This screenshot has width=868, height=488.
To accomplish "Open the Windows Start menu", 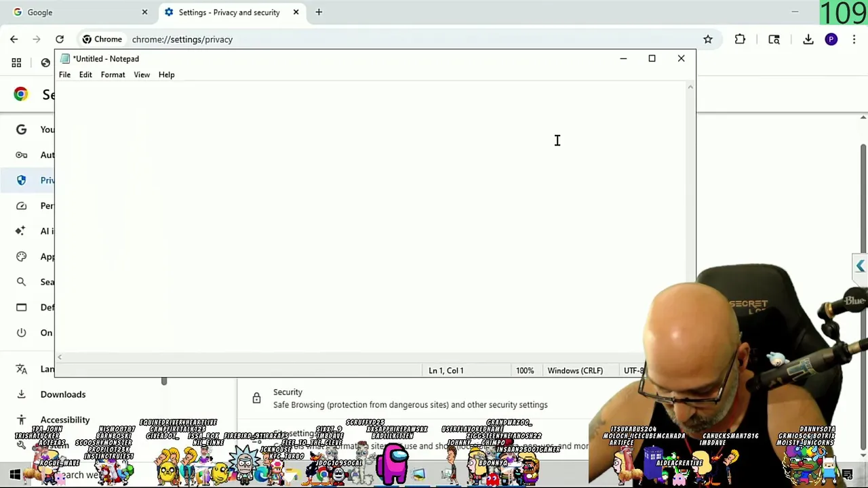I will [14, 474].
